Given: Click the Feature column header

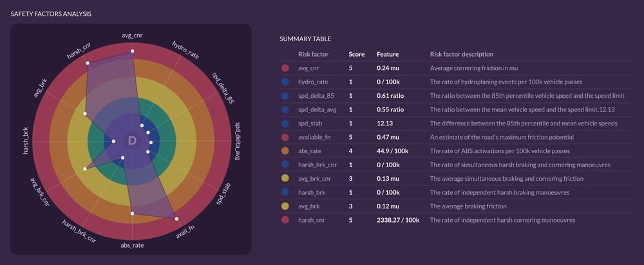Looking at the screenshot, I should [x=388, y=54].
